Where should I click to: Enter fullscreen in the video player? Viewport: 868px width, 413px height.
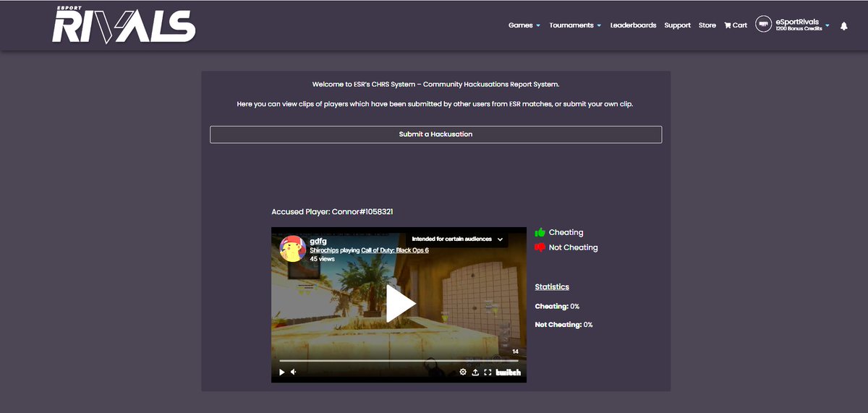[x=488, y=372]
